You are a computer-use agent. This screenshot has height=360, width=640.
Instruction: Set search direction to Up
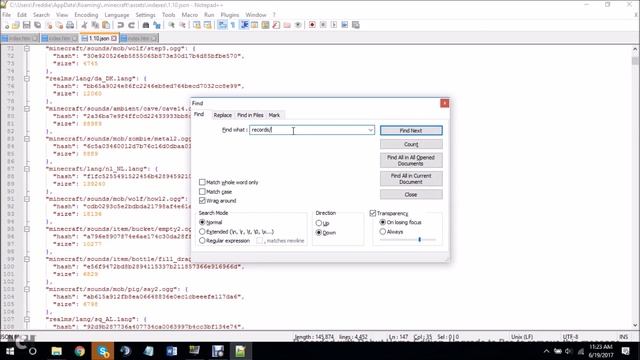[x=319, y=223]
